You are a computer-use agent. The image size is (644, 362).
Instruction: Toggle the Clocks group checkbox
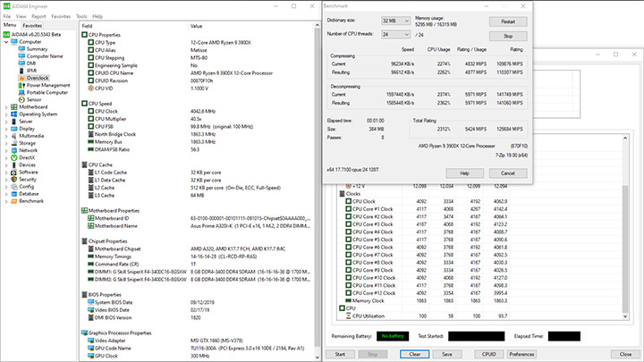tap(342, 194)
